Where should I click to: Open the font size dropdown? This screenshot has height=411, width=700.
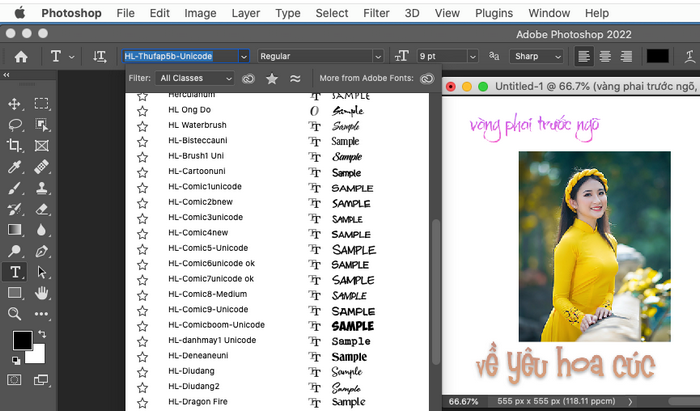(472, 56)
